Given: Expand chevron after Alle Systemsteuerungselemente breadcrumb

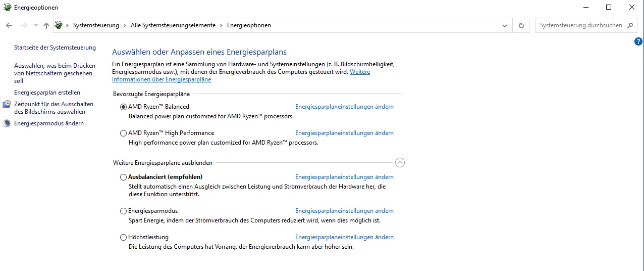Looking at the screenshot, I should 221,25.
